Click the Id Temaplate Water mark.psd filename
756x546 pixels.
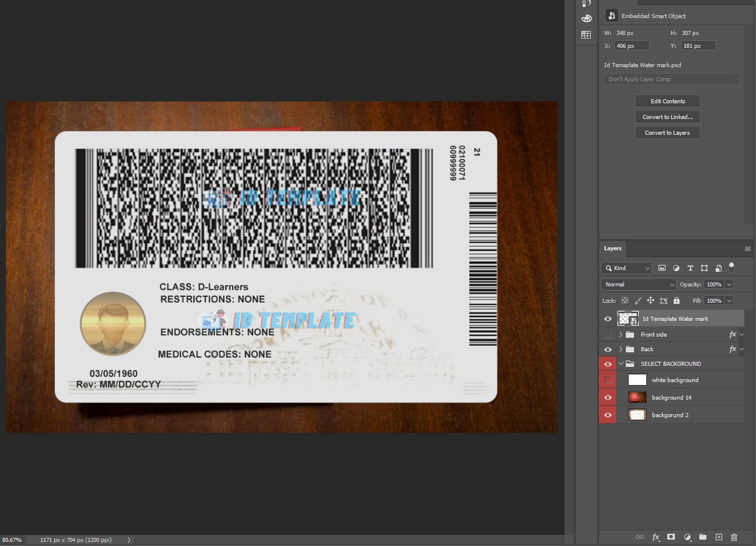(x=643, y=65)
